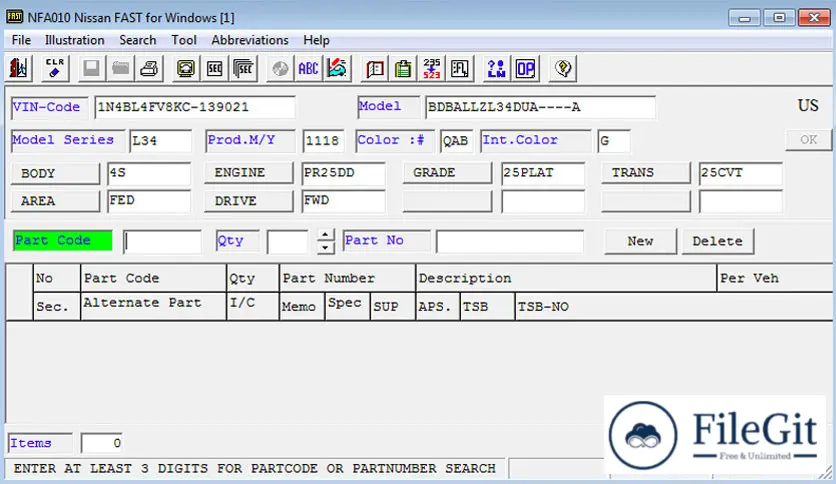Click the area value FED field
Screen dimensions: 836x484
(x=149, y=201)
